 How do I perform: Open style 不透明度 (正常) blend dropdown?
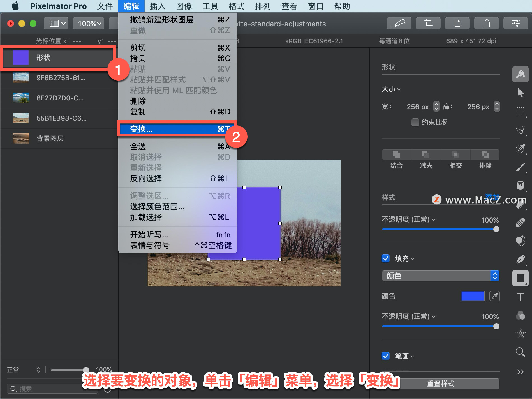pos(408,219)
